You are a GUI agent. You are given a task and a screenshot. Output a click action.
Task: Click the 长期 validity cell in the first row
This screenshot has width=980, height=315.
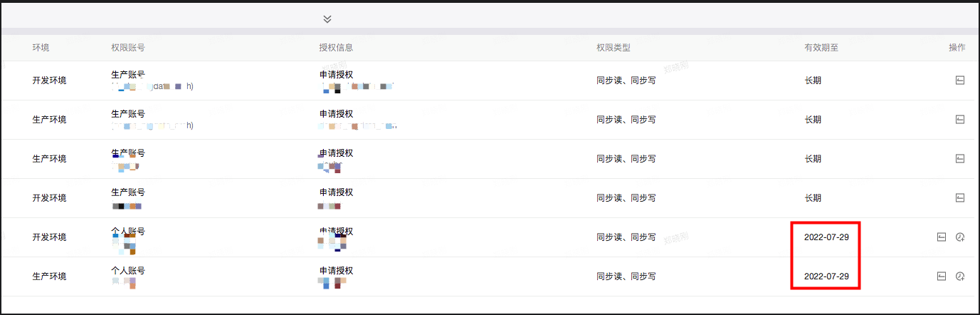(x=813, y=81)
